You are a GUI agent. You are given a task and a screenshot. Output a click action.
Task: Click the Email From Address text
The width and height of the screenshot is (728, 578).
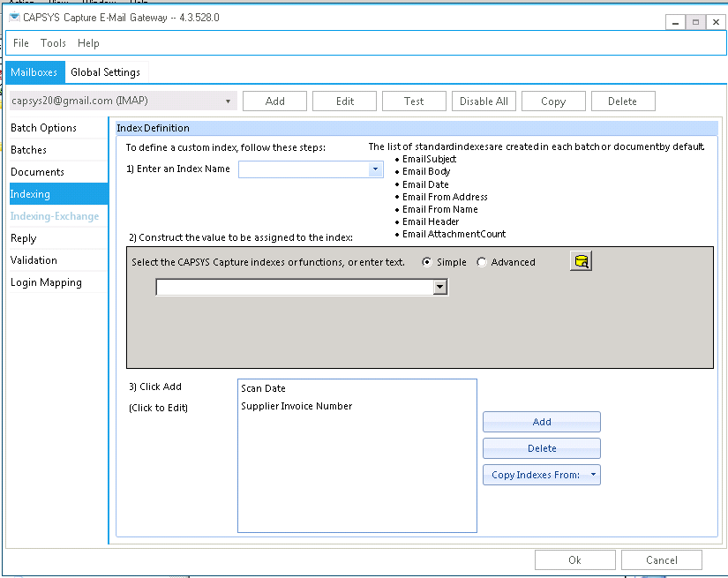tap(445, 197)
